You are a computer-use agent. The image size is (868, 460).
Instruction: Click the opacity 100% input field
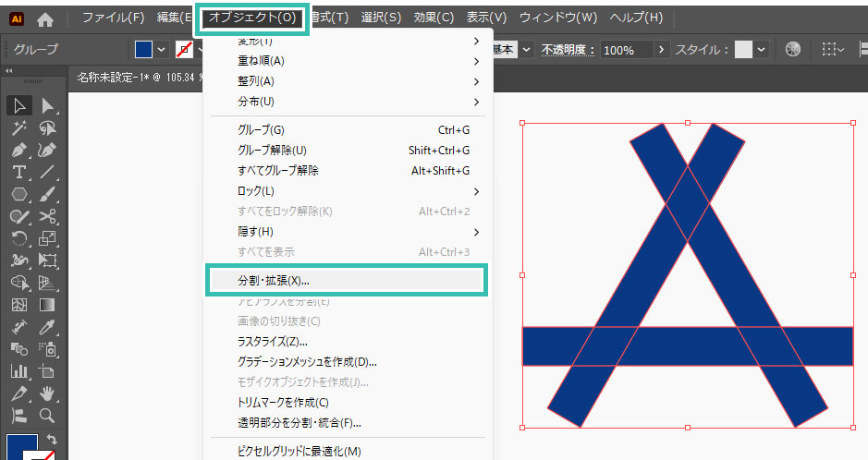(627, 50)
